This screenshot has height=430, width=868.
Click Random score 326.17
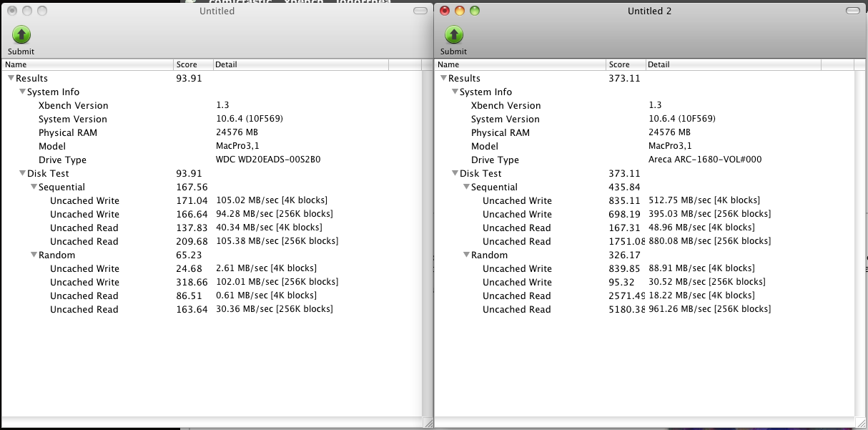point(624,255)
